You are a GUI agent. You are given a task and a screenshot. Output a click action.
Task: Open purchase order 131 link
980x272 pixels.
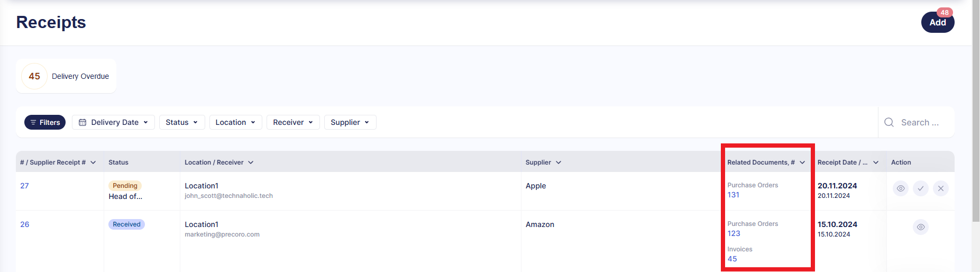tap(734, 195)
